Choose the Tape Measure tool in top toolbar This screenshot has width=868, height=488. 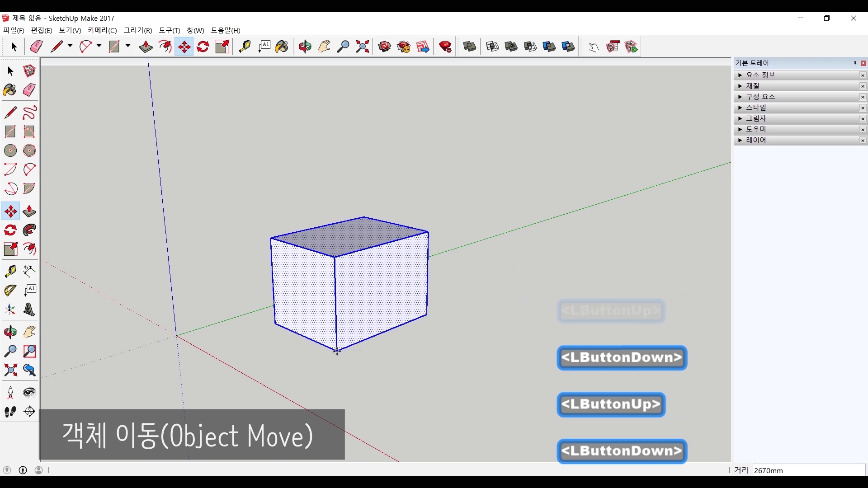[245, 47]
